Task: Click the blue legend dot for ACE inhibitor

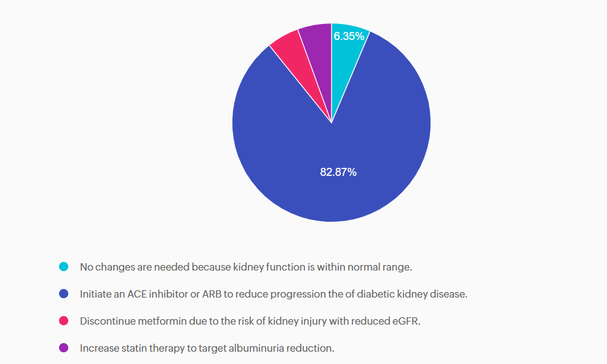Action: click(x=63, y=294)
